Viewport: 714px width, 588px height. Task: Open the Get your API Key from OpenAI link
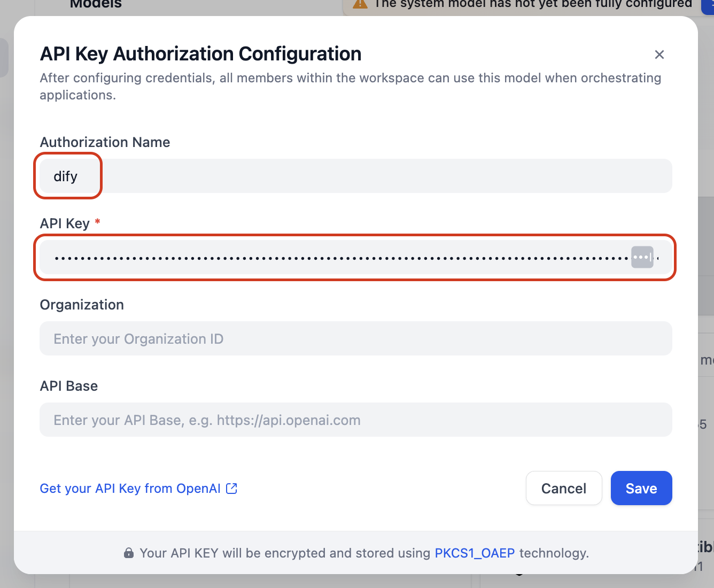tap(130, 488)
